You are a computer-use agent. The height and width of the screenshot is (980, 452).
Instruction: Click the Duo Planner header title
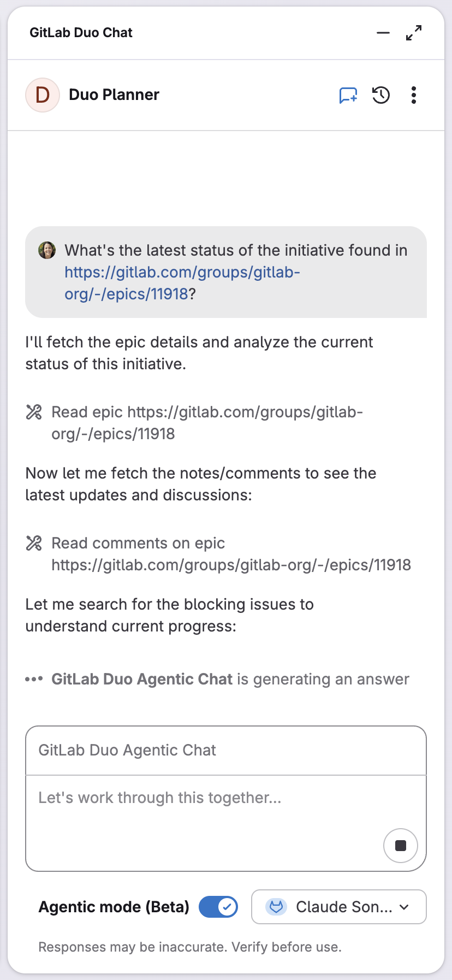(114, 95)
